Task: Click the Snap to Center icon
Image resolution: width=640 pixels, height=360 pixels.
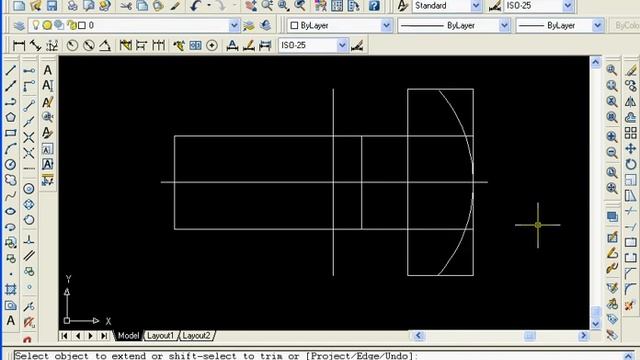Action: (x=29, y=189)
